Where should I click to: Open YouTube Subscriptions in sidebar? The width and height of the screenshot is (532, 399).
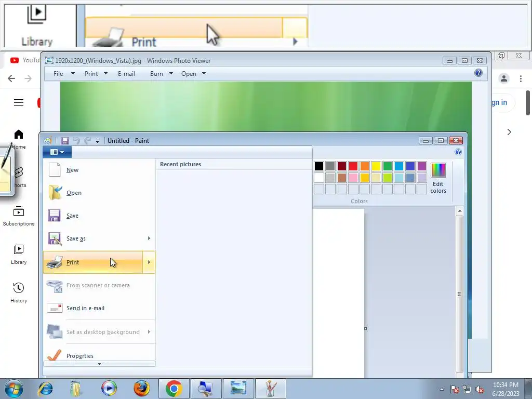click(19, 216)
